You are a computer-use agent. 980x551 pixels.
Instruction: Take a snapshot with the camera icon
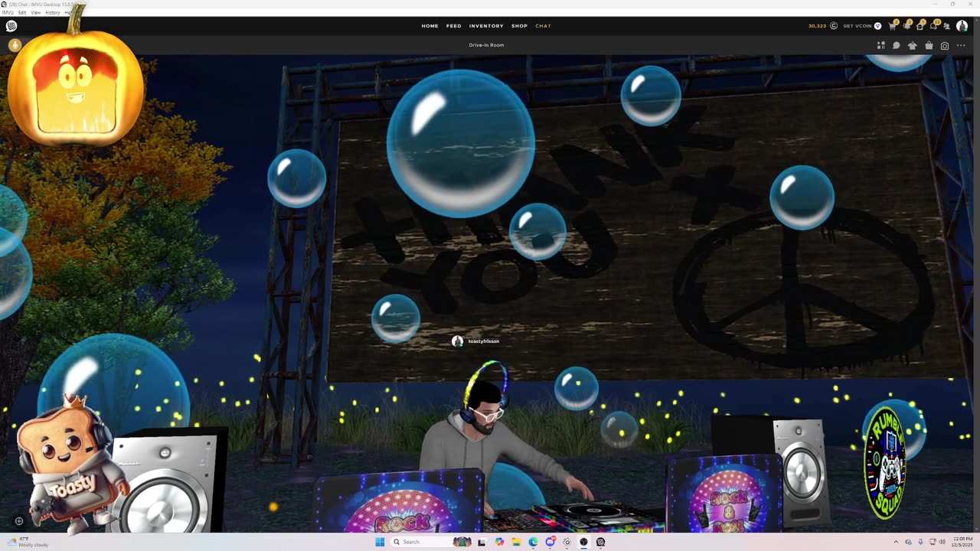point(945,46)
